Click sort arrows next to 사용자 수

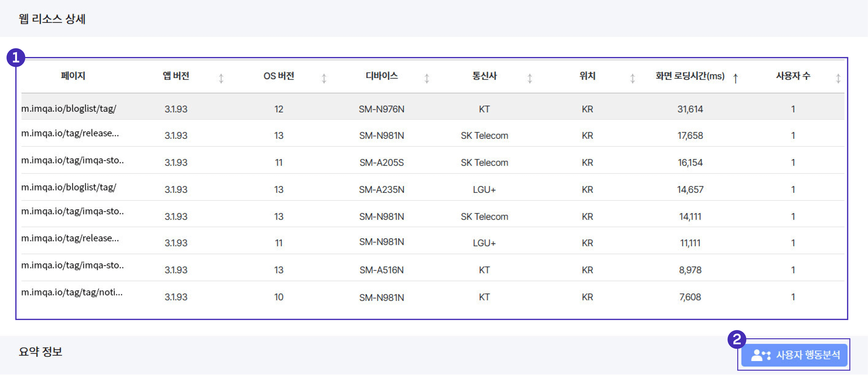[838, 79]
